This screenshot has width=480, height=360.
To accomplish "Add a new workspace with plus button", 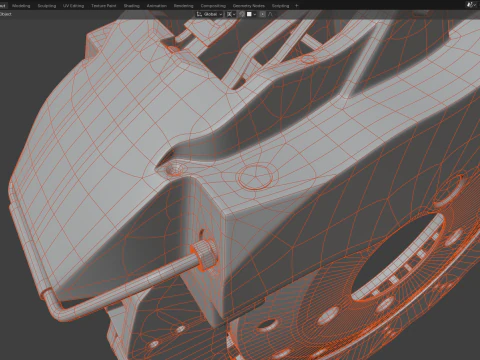I will (x=297, y=6).
